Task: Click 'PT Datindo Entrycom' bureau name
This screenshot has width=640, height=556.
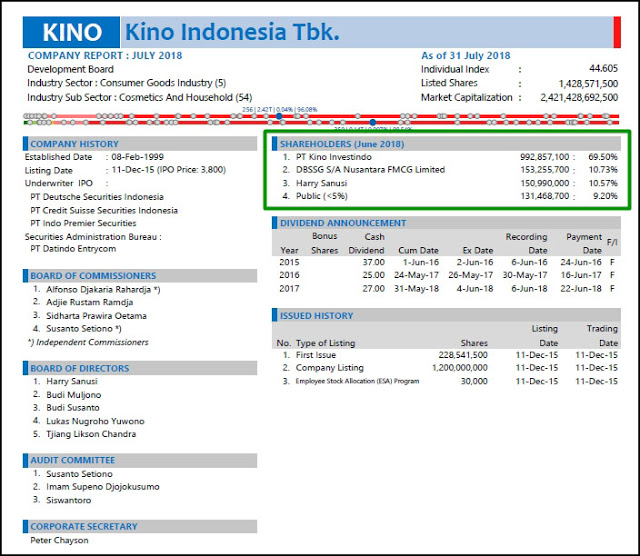Action: point(73,249)
